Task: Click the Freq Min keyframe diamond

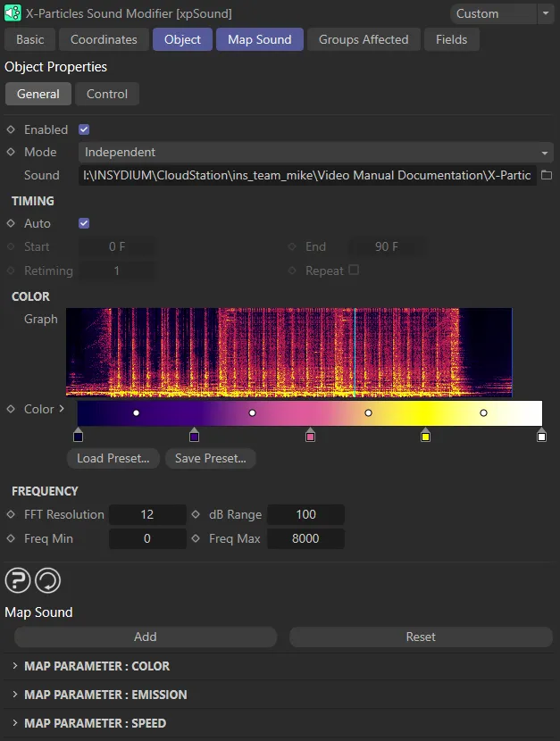Action: tap(11, 538)
